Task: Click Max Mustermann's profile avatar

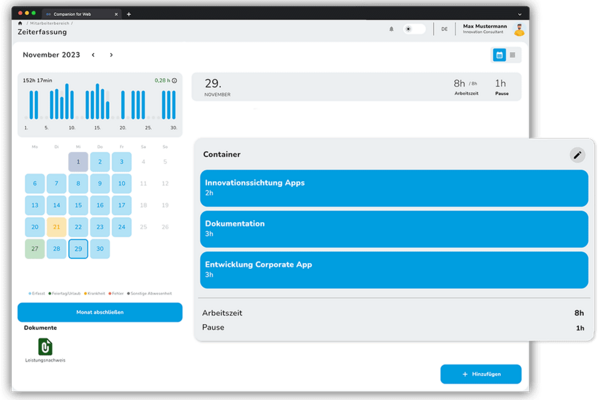Action: 519,29
